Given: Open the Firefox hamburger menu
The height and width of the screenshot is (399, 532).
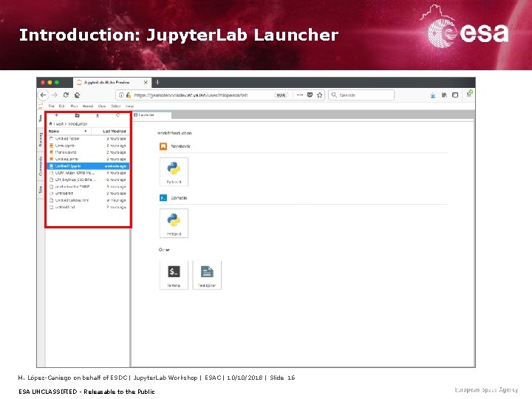Looking at the screenshot, I should pos(470,94).
